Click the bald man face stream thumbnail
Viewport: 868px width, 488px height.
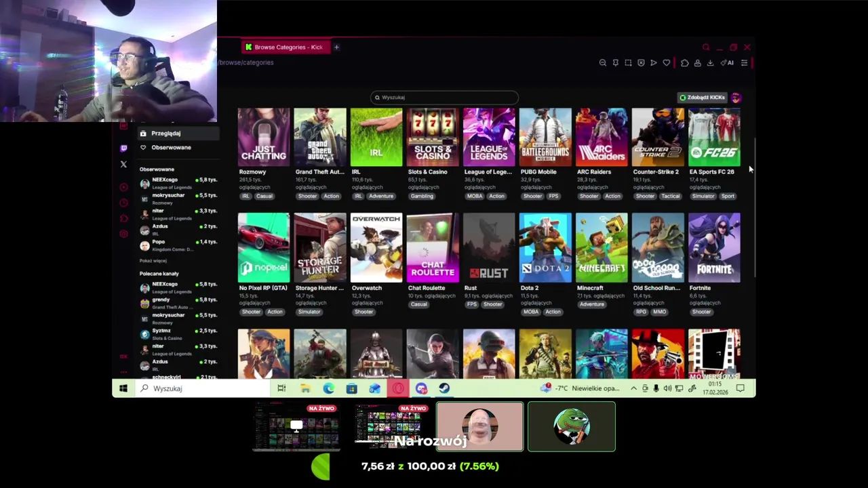click(480, 426)
